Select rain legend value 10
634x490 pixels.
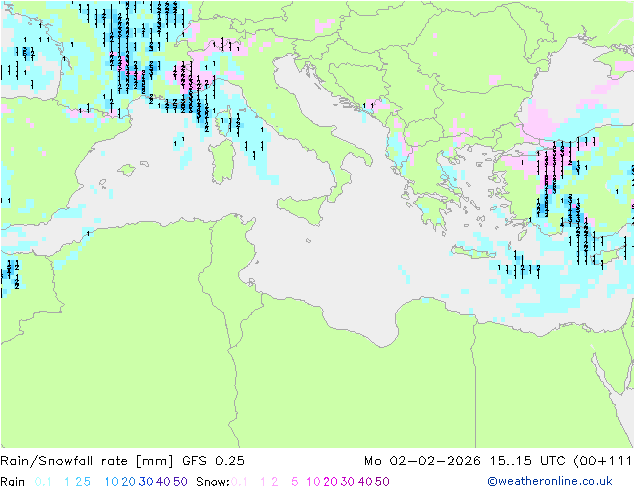[x=112, y=482]
